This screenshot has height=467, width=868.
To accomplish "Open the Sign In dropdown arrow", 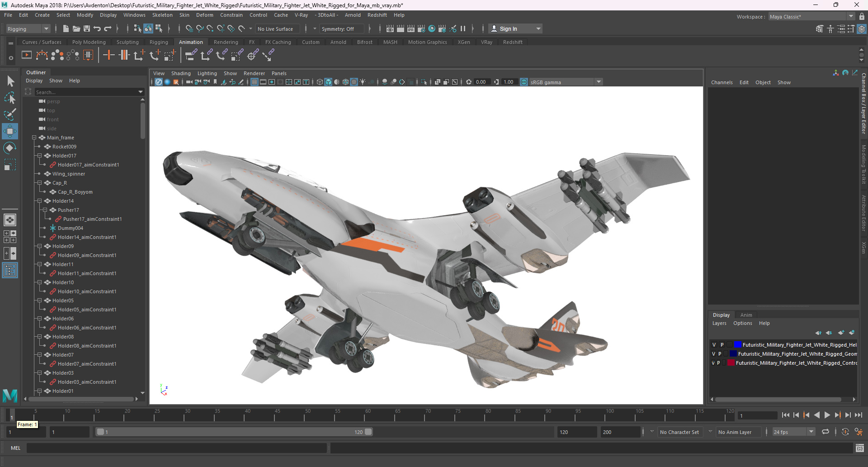I will tap(538, 29).
